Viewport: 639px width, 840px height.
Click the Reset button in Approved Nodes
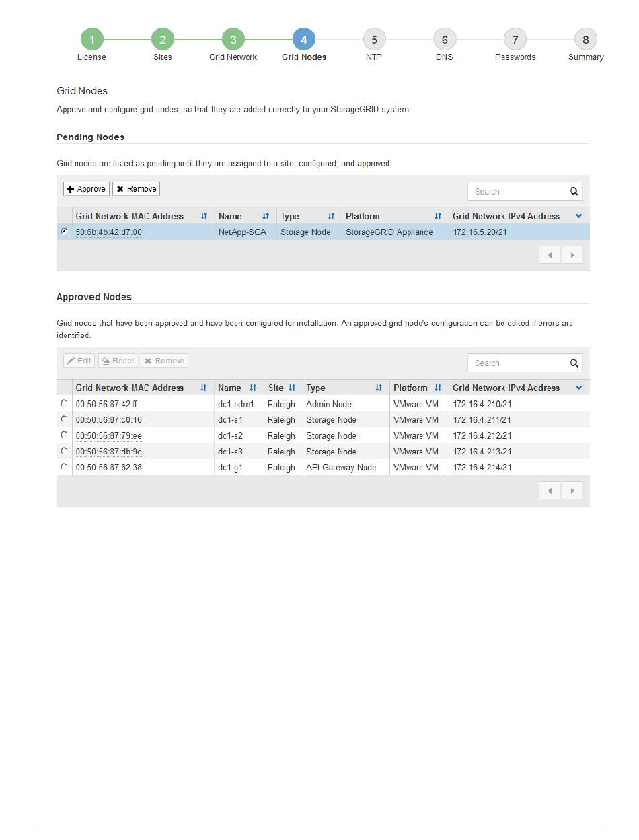[118, 361]
